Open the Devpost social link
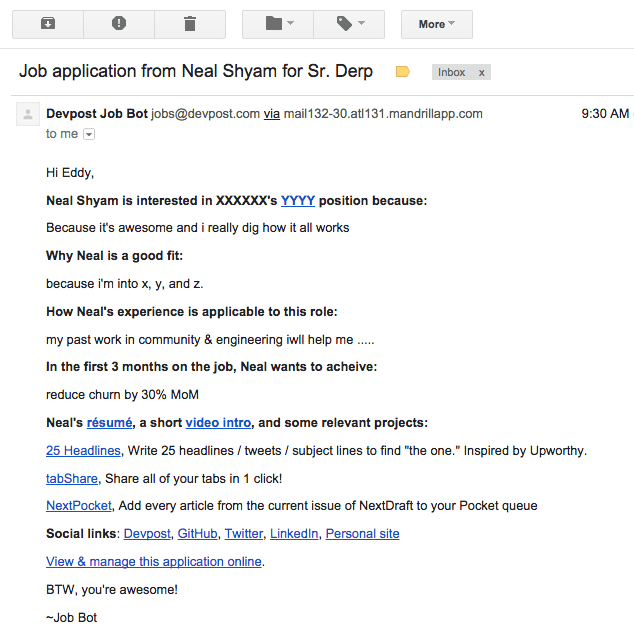The image size is (634, 637). [x=147, y=533]
